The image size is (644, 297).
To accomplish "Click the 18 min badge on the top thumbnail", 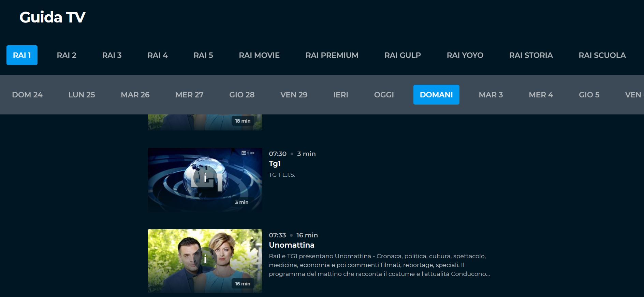I will (x=243, y=121).
